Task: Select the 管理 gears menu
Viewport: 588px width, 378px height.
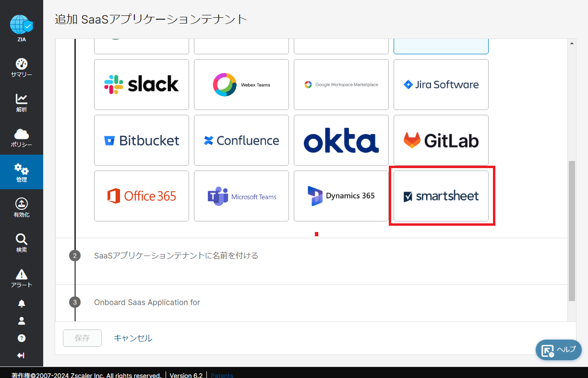Action: tap(22, 172)
